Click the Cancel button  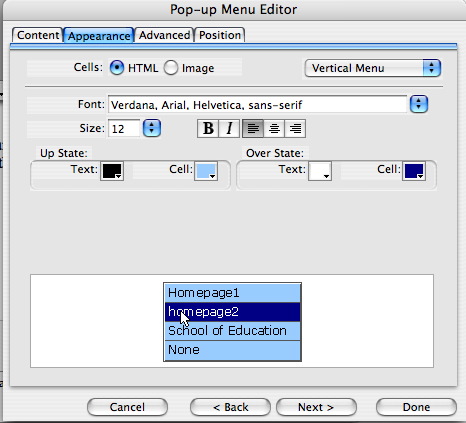127,407
